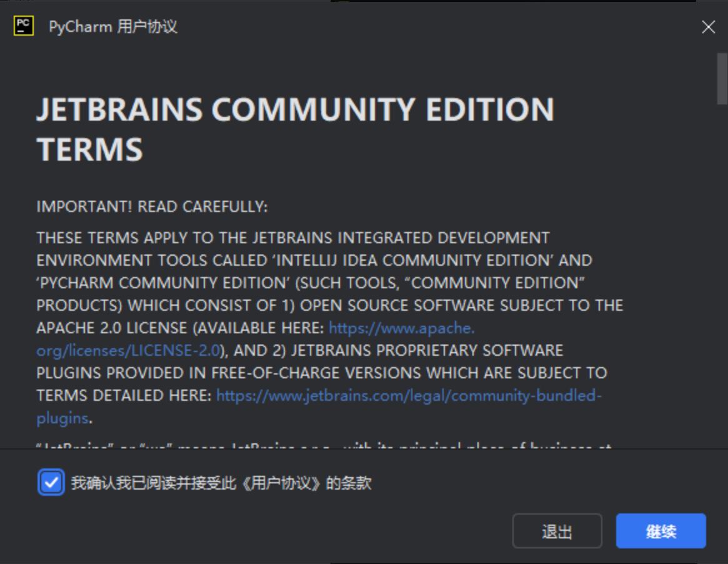Click the 'PyCharm 用户协议' title text
The height and width of the screenshot is (564, 728).
(113, 26)
